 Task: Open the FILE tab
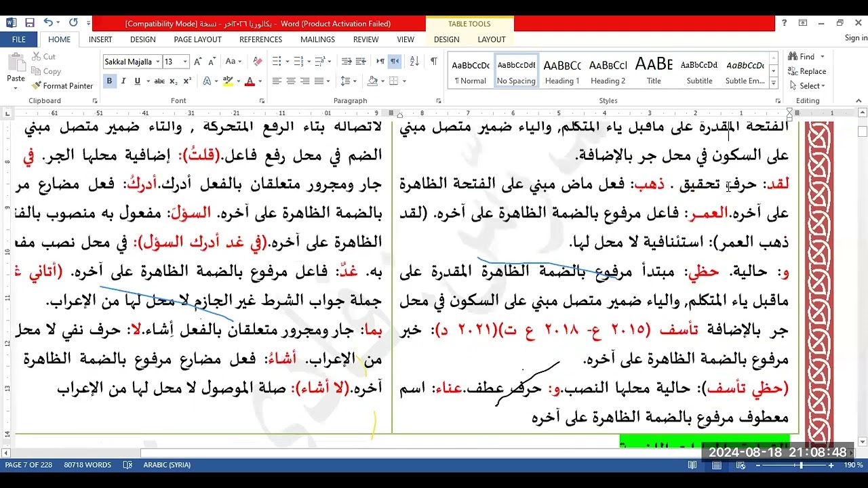tap(18, 39)
